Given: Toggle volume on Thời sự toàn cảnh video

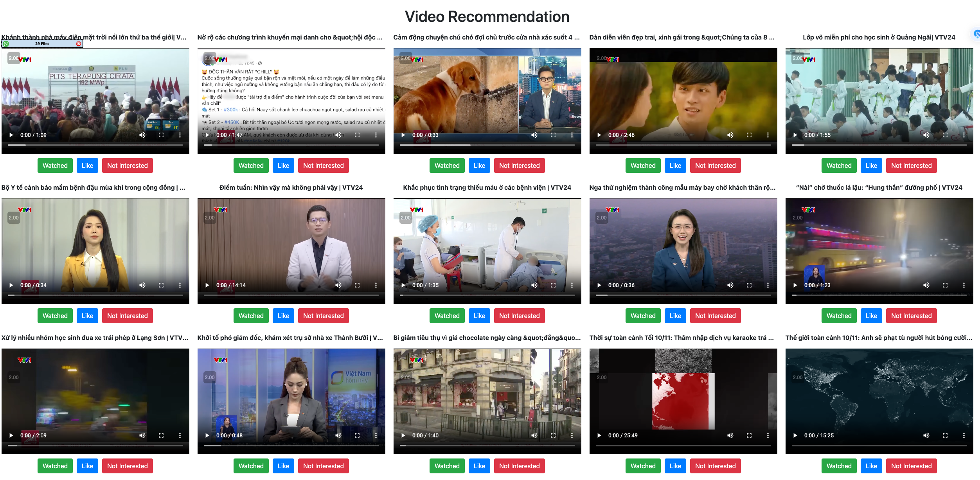Looking at the screenshot, I should (730, 435).
